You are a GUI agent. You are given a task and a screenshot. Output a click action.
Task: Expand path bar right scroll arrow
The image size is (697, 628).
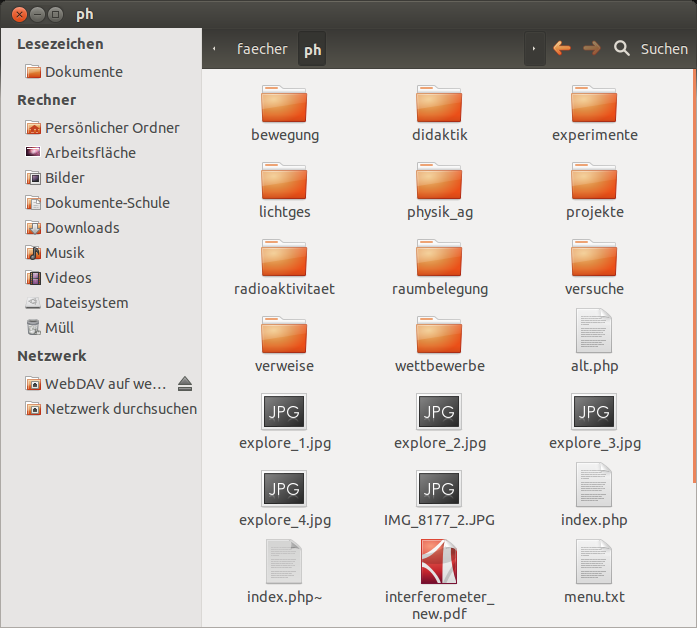click(x=534, y=48)
